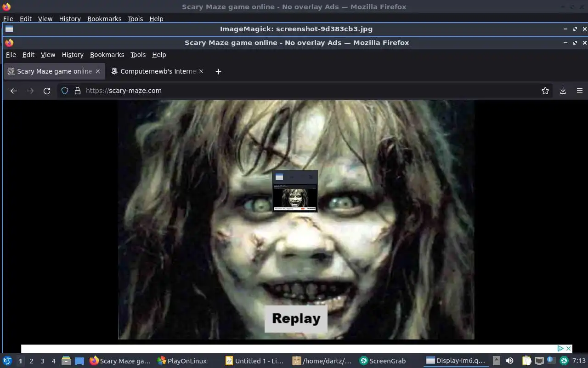Click the clipboard manager tray icon

[x=526, y=361]
